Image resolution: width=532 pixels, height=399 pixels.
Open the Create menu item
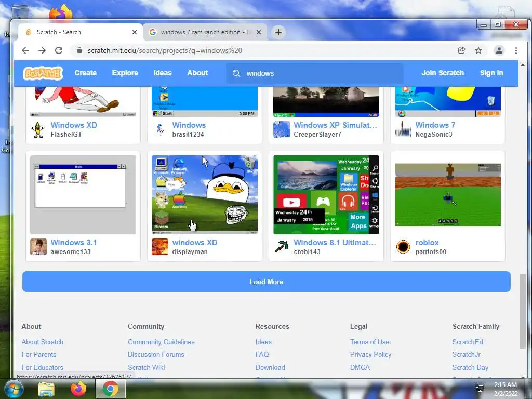(x=86, y=73)
